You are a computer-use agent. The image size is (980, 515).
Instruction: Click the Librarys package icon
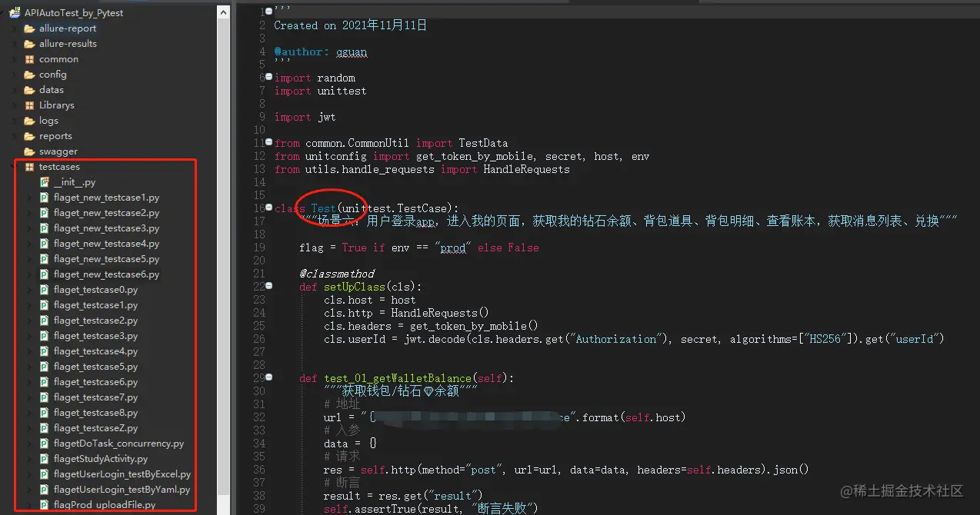tap(29, 105)
